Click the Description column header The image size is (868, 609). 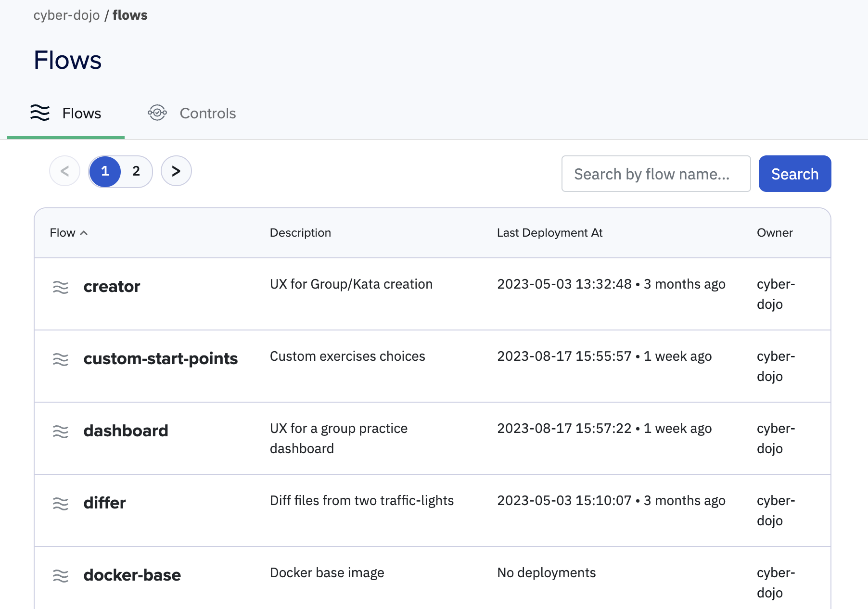coord(300,233)
